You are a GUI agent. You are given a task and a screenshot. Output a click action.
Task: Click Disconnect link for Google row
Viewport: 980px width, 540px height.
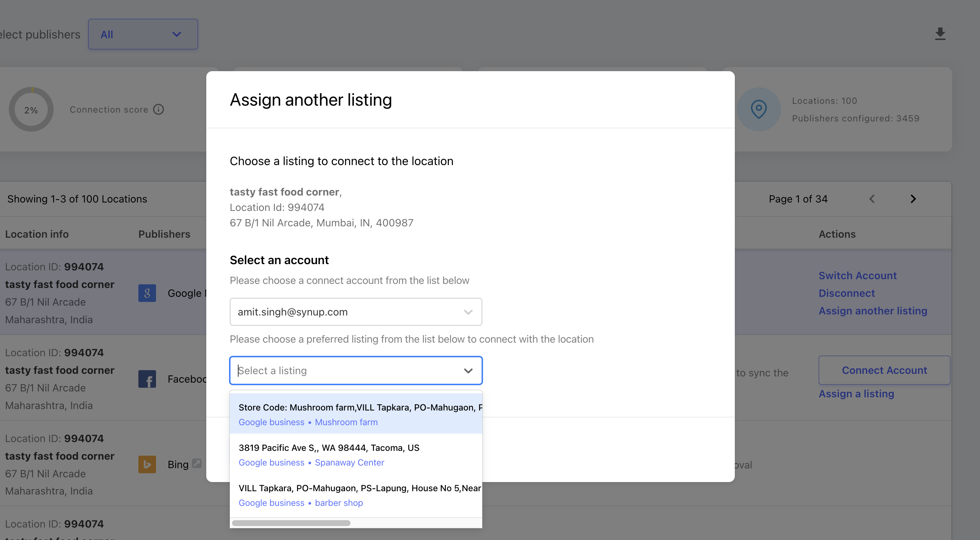pyautogui.click(x=846, y=293)
